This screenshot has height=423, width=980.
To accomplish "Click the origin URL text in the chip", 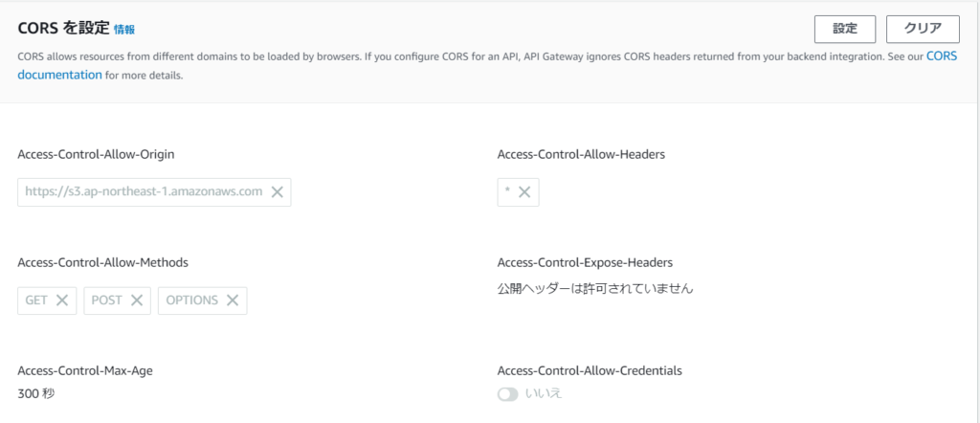I will (x=144, y=191).
